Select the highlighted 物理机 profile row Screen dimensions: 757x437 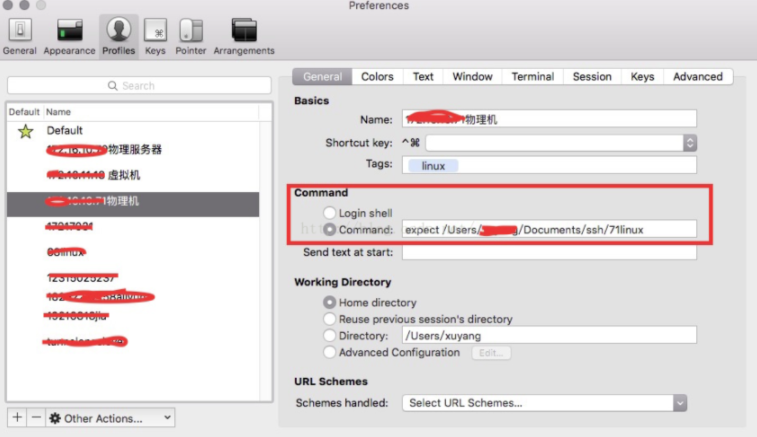(x=133, y=204)
